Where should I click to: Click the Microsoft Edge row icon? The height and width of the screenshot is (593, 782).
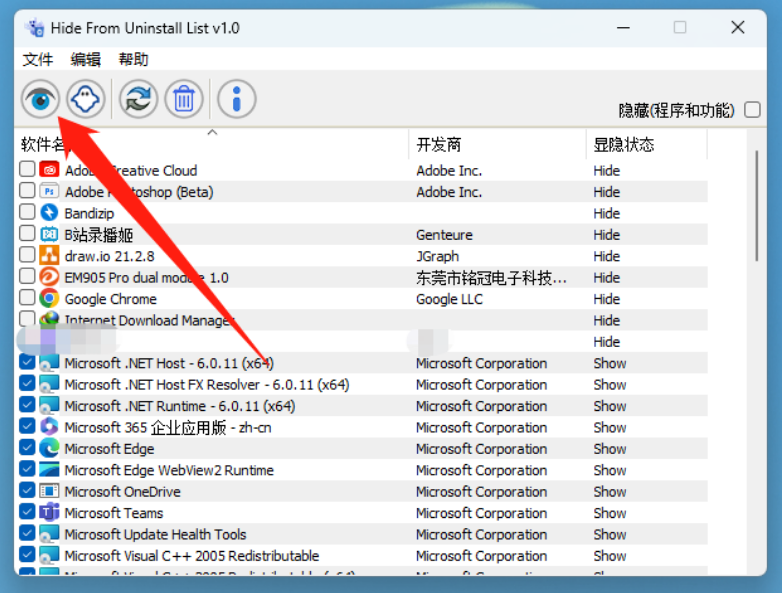(49, 448)
